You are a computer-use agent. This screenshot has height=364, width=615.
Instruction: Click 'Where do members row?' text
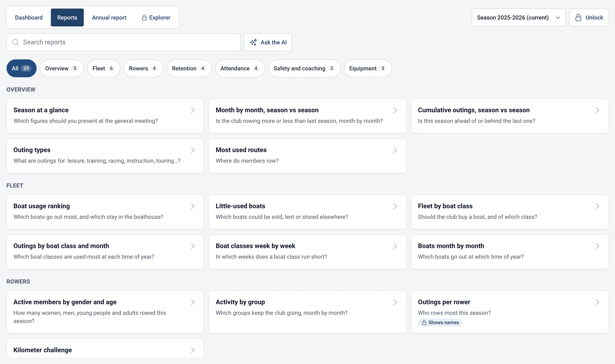click(x=247, y=161)
